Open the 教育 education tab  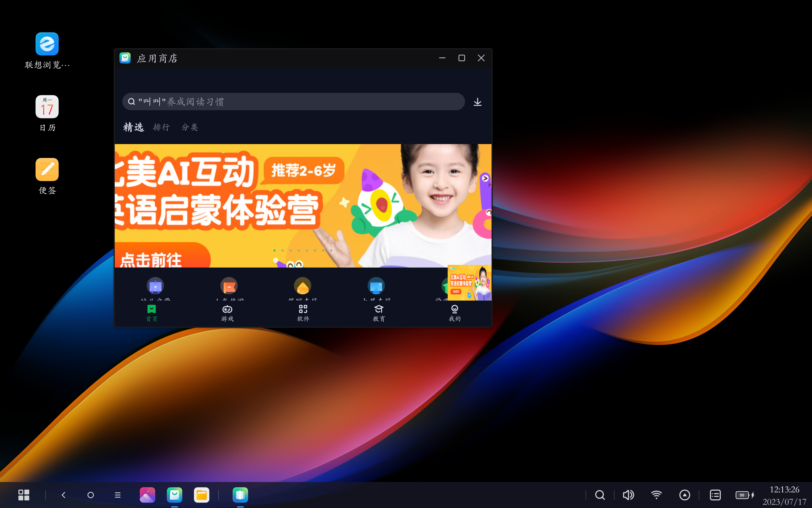(x=379, y=313)
